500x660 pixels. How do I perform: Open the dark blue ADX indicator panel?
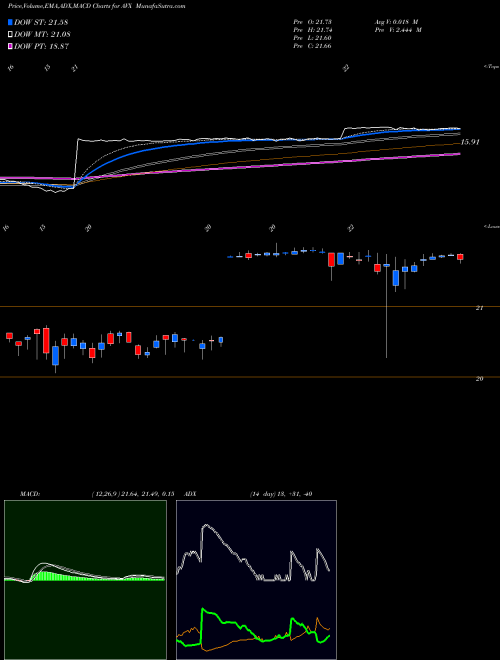256,580
